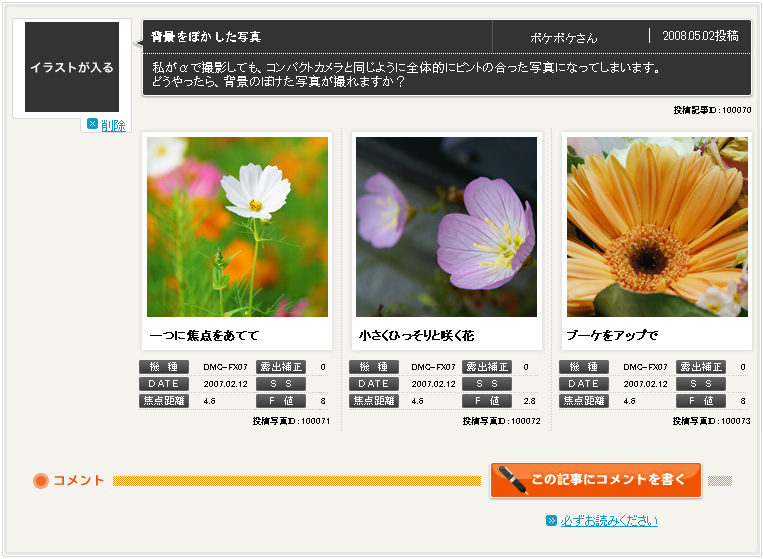Click 焦点距離 label under the third photo
Screen dimensions: 763x559
(584, 401)
